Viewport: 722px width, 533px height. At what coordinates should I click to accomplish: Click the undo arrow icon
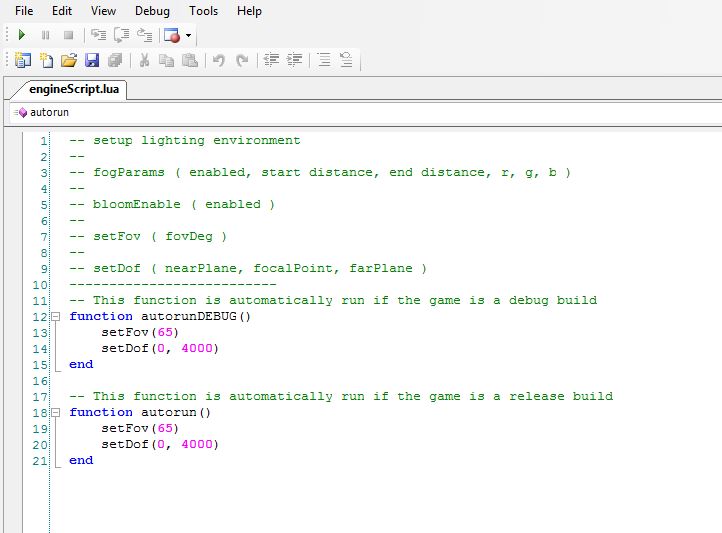218,61
